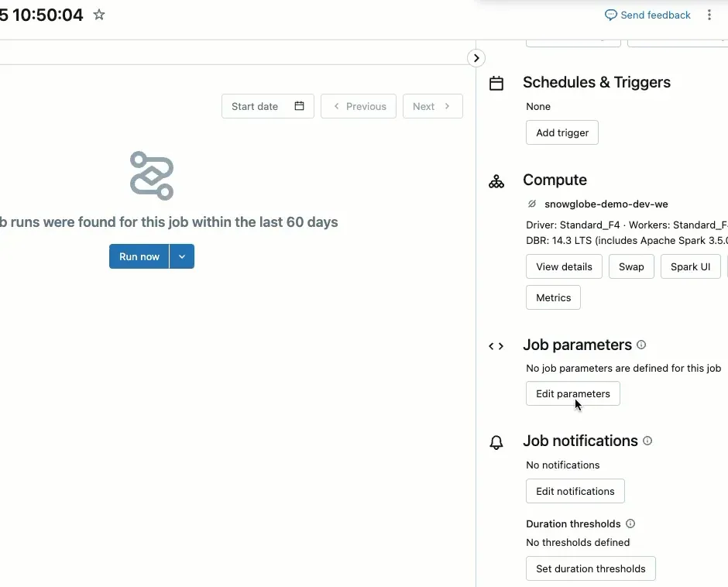
Task: Open the Spark UI
Action: (690, 266)
